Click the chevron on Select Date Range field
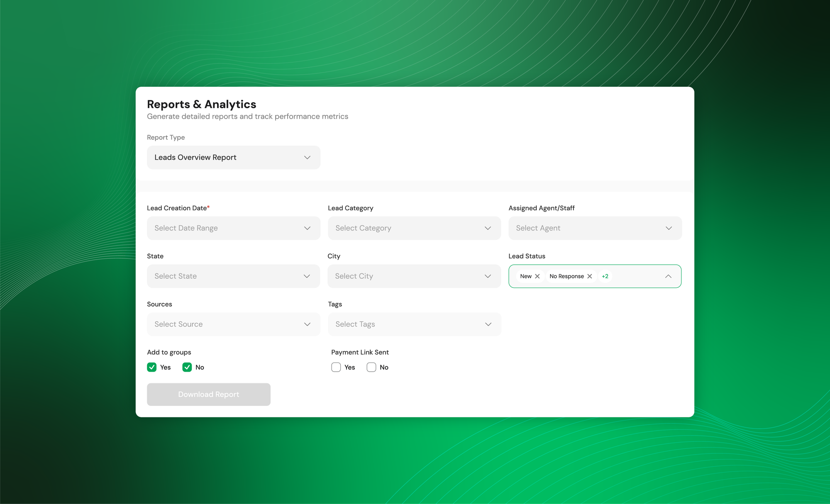 pos(307,228)
